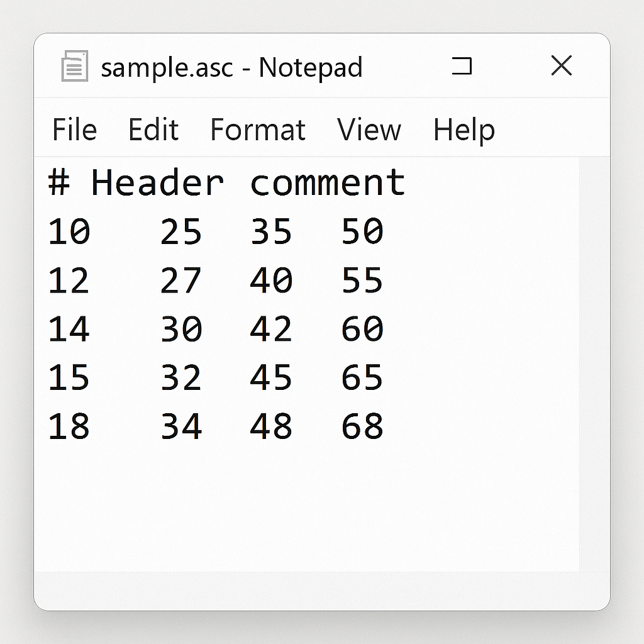This screenshot has height=644, width=644.
Task: Open the Help menu
Action: point(464,131)
